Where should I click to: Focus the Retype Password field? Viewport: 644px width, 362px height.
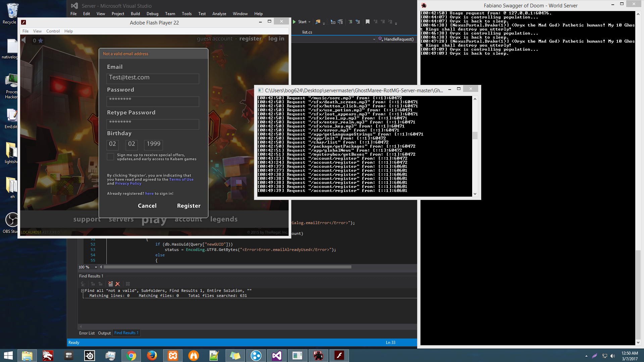click(153, 124)
